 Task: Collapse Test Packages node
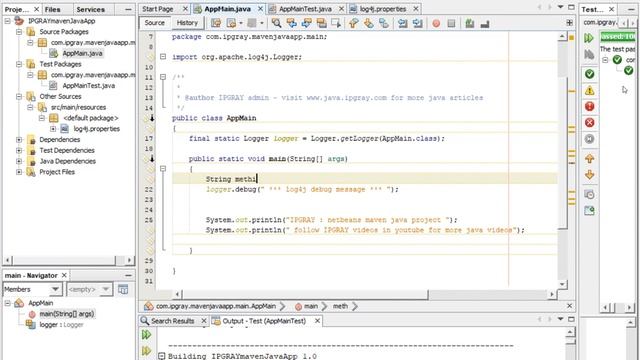point(19,64)
